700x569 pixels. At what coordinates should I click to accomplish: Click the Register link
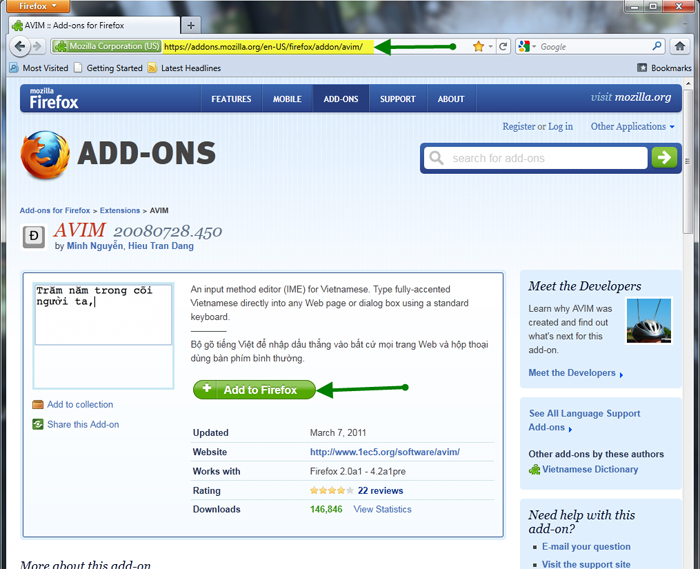pyautogui.click(x=519, y=126)
